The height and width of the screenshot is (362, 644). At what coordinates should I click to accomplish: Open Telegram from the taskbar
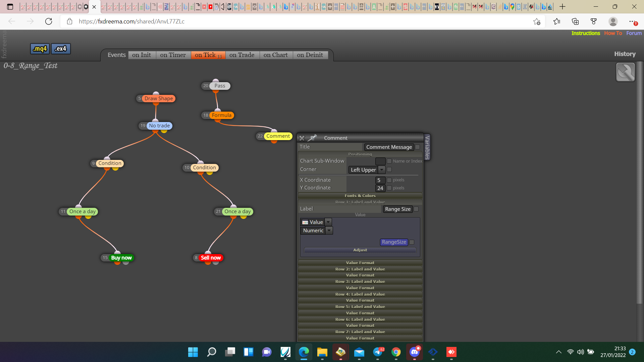tap(378, 352)
